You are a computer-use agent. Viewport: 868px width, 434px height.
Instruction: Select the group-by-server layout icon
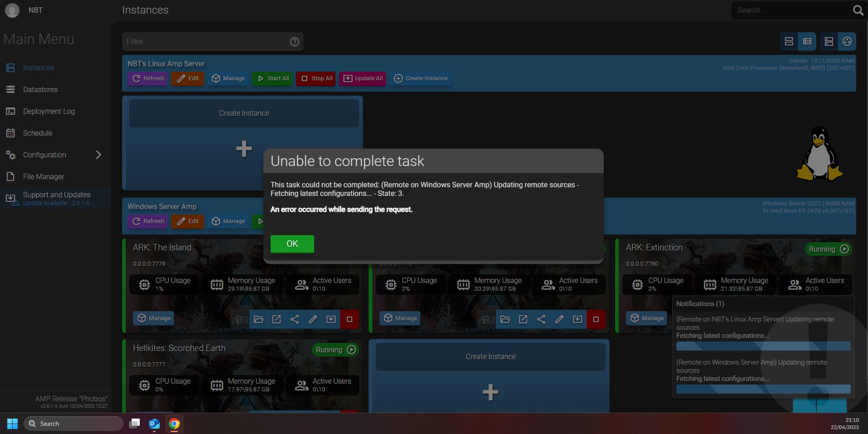click(x=829, y=41)
